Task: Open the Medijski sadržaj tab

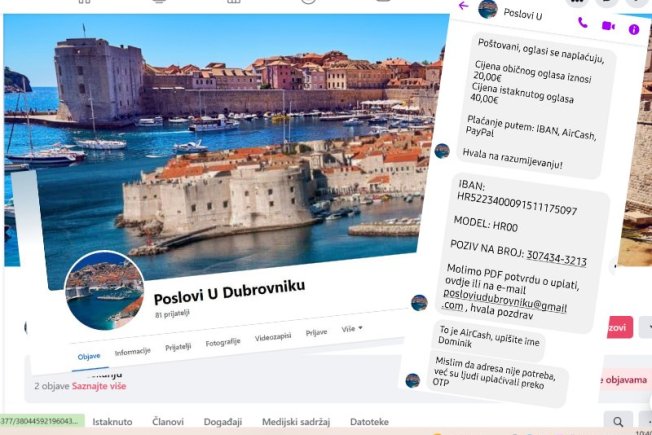Action: tap(296, 422)
